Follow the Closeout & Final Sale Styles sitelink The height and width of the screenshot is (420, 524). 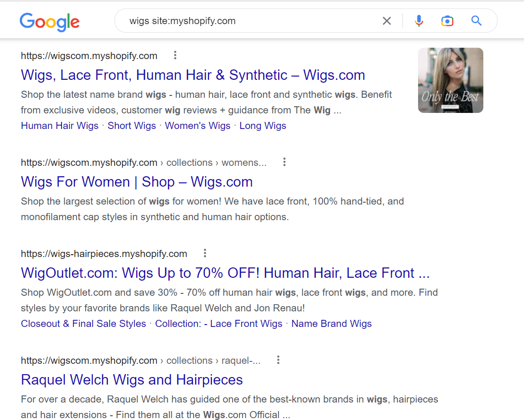click(x=83, y=324)
